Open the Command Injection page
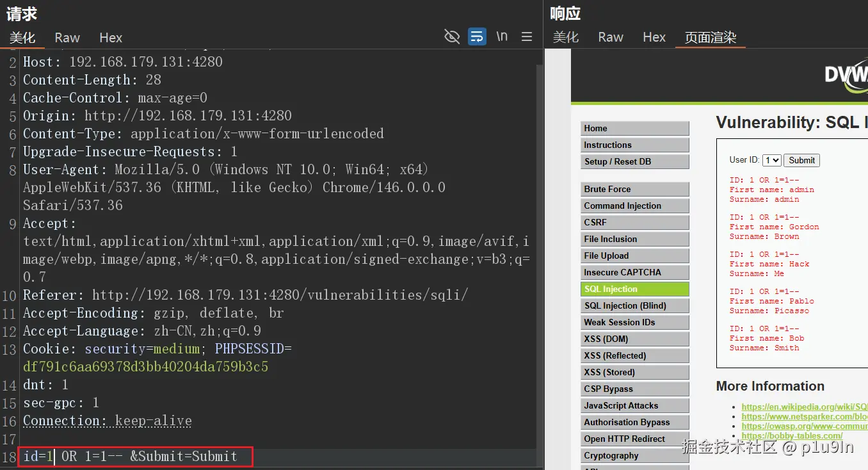 (635, 206)
